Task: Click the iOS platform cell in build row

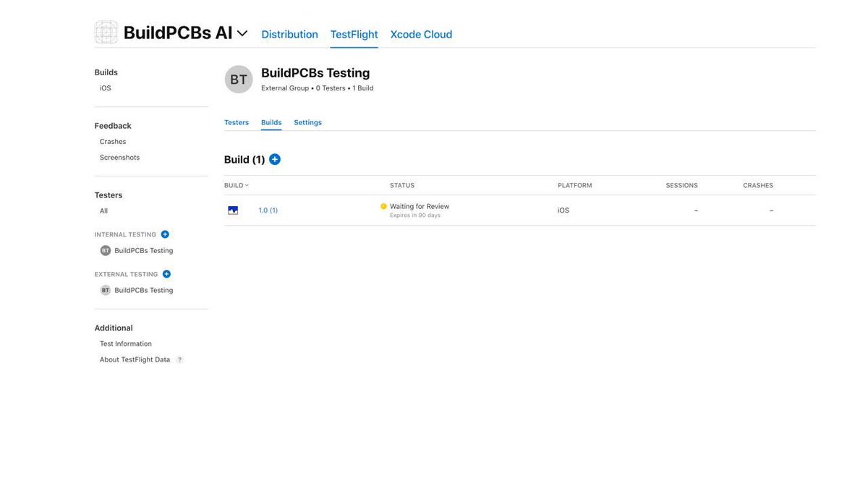Action: coord(563,210)
